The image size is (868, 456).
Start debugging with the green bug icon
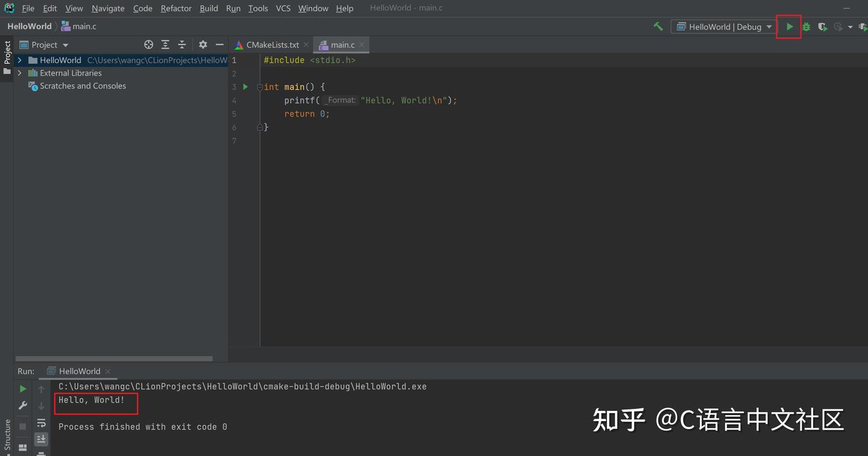pyautogui.click(x=807, y=27)
